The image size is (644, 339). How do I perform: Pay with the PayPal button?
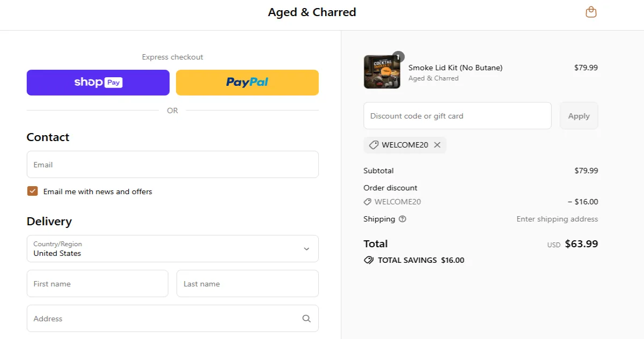(x=247, y=82)
